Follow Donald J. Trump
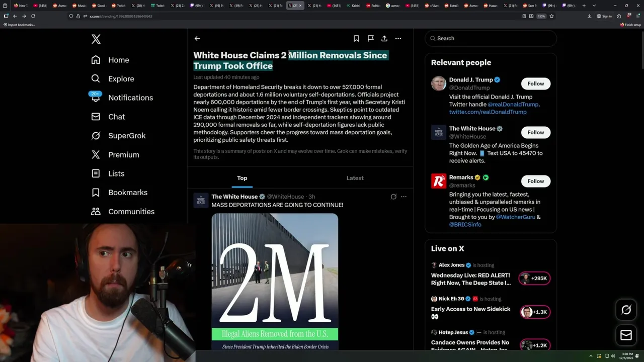This screenshot has width=644, height=362. click(x=535, y=83)
